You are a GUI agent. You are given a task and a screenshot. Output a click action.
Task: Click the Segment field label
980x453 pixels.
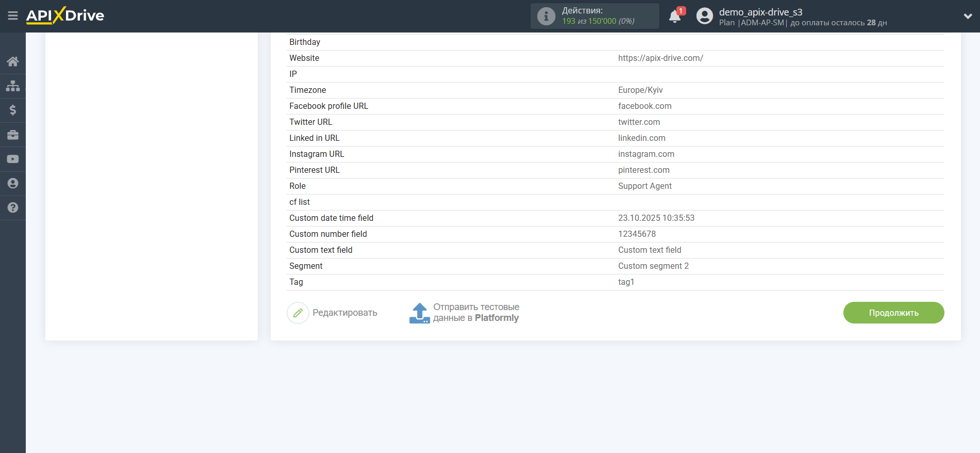306,266
